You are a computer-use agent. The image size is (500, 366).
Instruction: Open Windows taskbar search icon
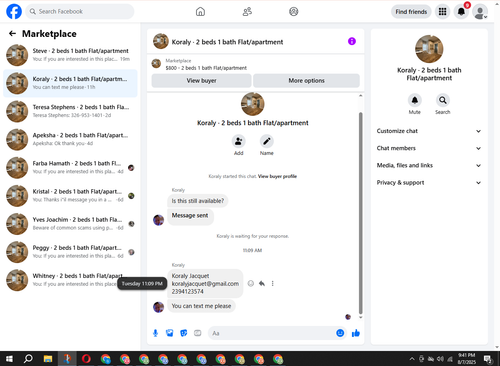pyautogui.click(x=28, y=359)
